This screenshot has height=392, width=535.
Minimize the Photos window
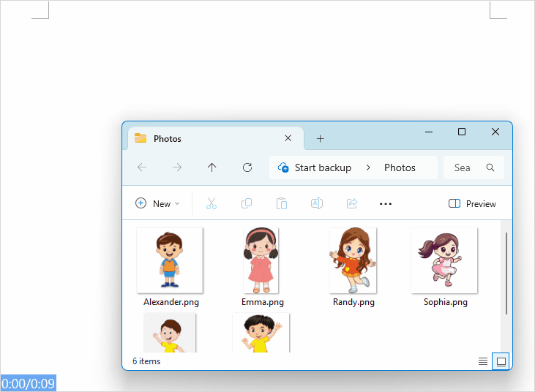[429, 132]
